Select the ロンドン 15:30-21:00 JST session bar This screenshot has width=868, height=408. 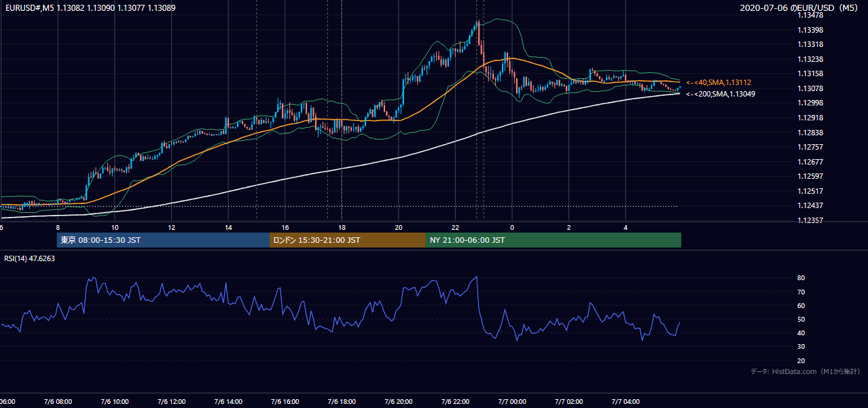(348, 240)
